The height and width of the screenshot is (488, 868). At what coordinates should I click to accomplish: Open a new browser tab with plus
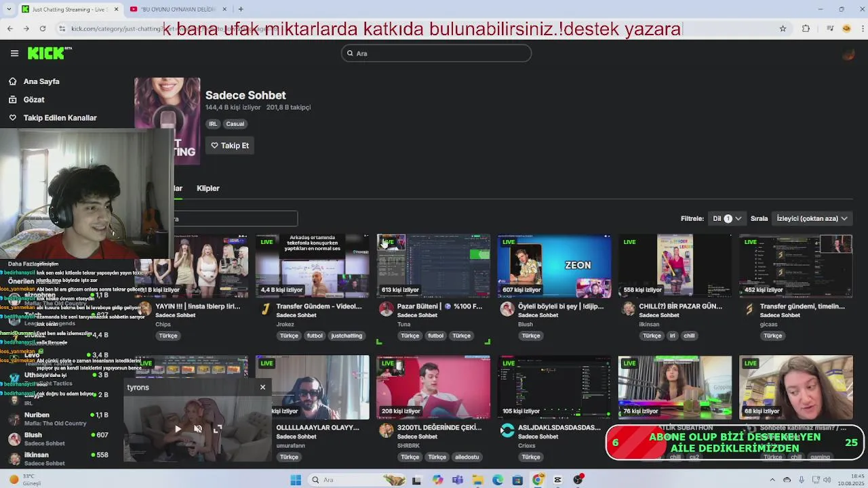(x=241, y=9)
